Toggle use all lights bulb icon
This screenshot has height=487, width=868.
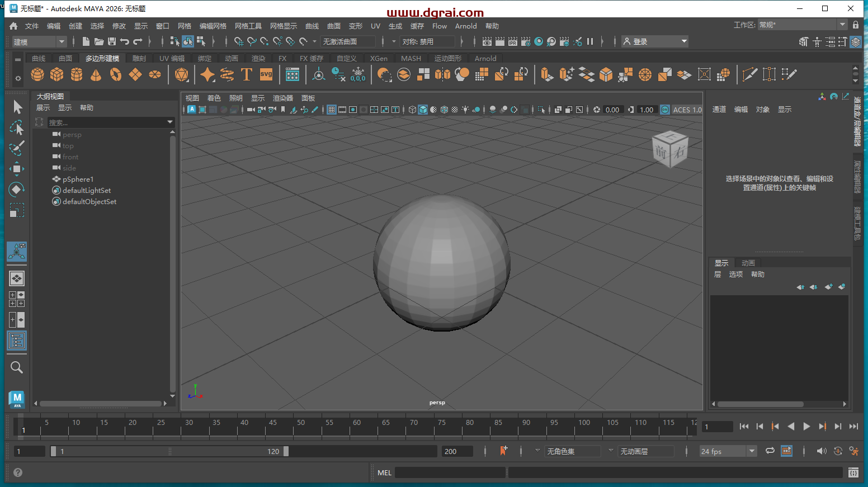pyautogui.click(x=465, y=110)
